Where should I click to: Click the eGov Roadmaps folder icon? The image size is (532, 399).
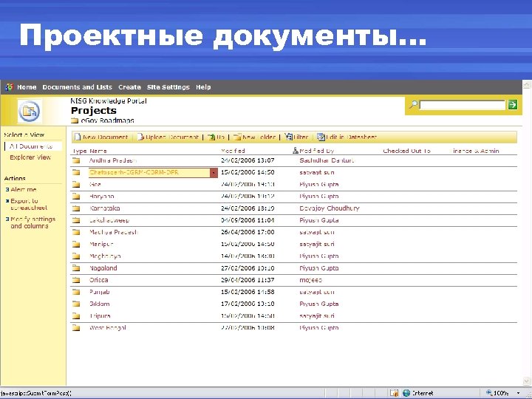pyautogui.click(x=75, y=120)
